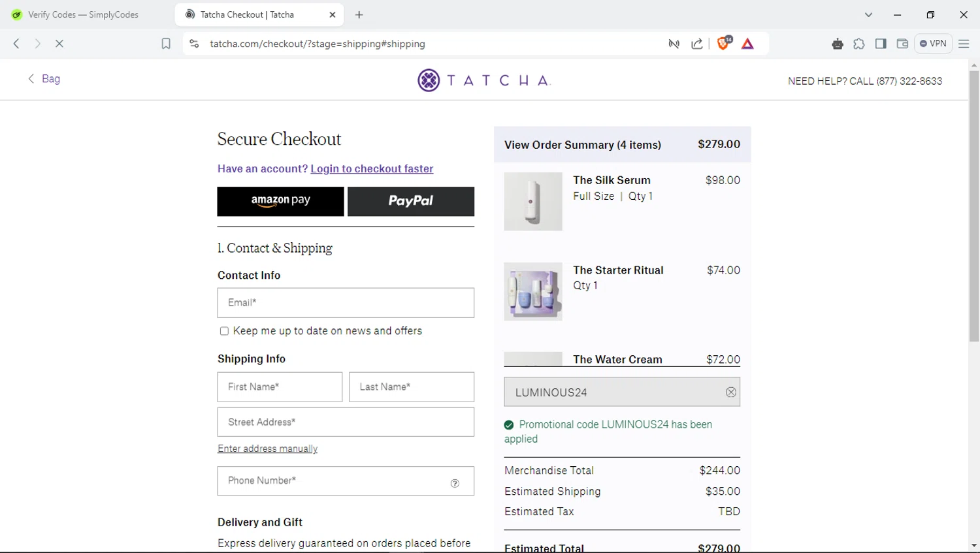The height and width of the screenshot is (553, 980).
Task: Pay with PayPal button
Action: coord(411,201)
